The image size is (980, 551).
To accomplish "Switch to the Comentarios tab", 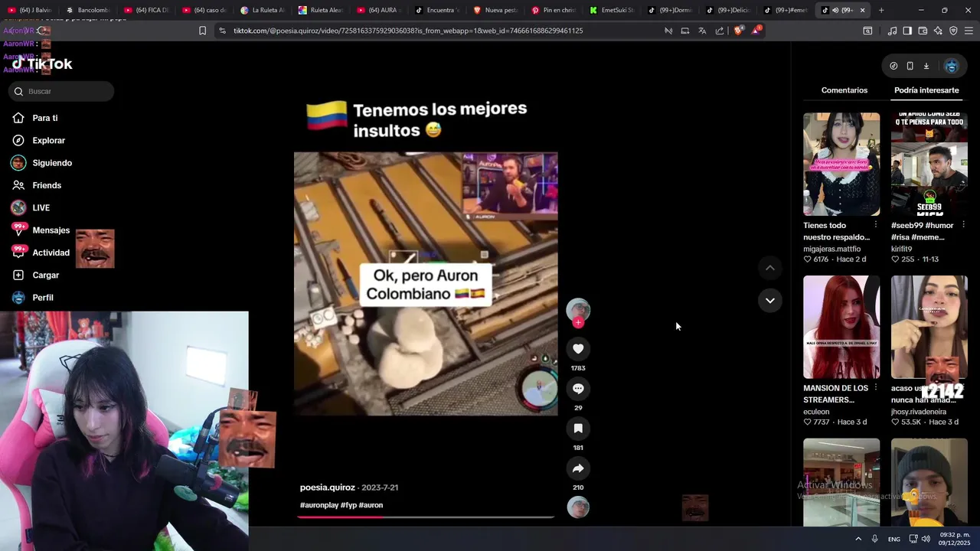I will (844, 90).
